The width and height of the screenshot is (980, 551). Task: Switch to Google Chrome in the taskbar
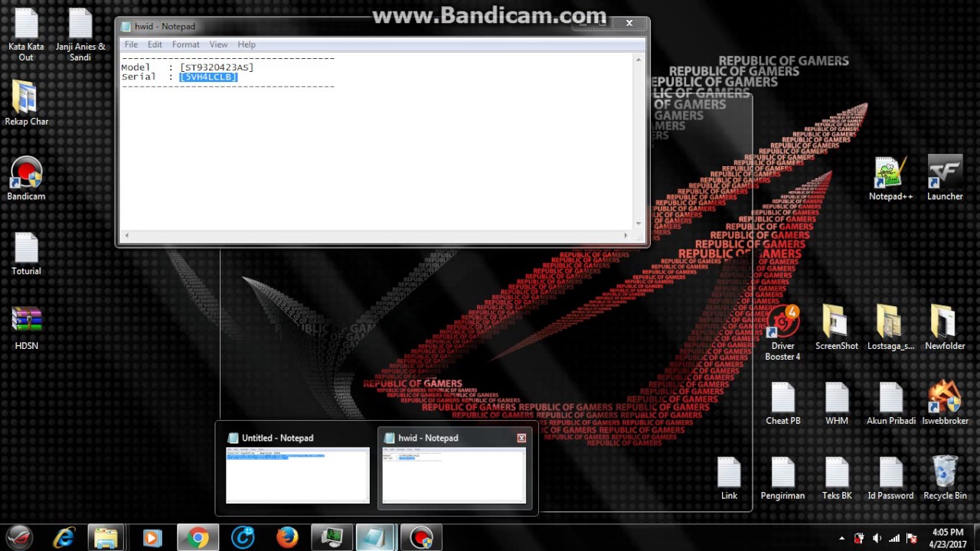pos(198,538)
